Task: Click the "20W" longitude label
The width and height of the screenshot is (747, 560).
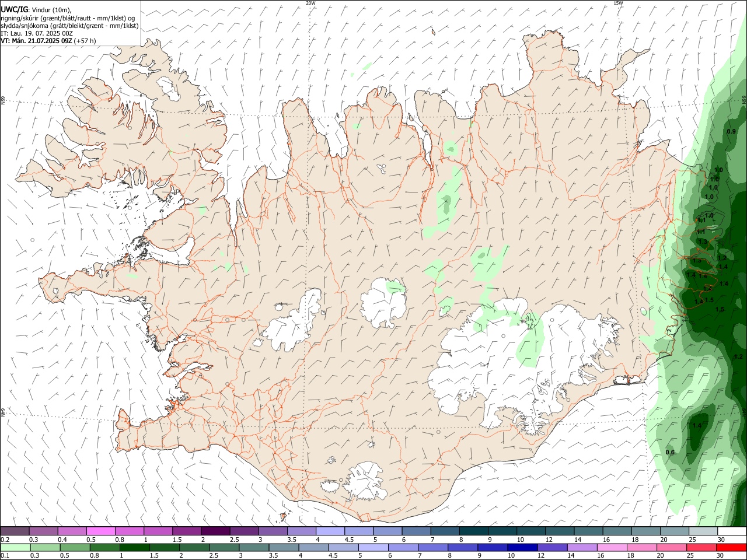Action: [x=310, y=3]
